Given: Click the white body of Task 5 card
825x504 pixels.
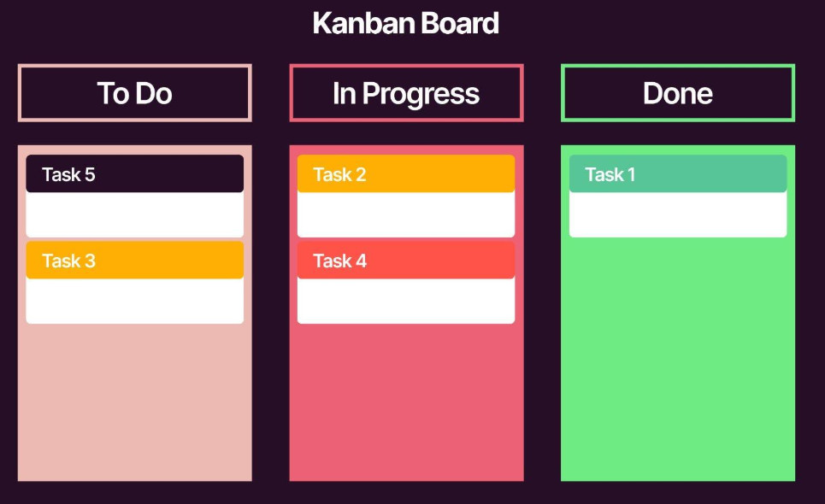Looking at the screenshot, I should (135, 214).
